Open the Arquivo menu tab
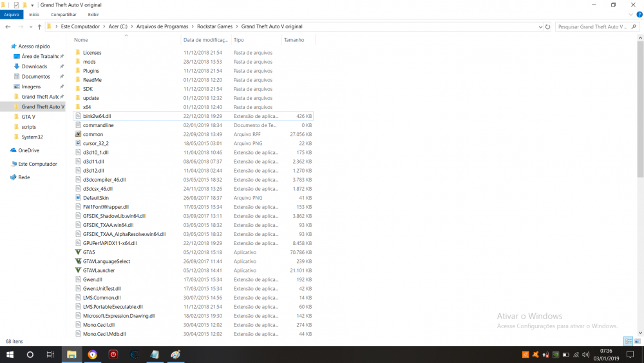Image resolution: width=644 pixels, height=363 pixels. (x=12, y=14)
